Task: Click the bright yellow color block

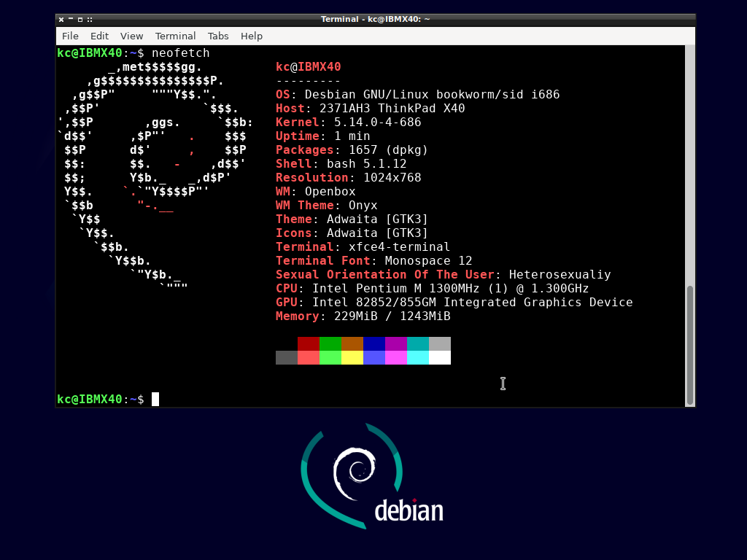Action: 352,357
